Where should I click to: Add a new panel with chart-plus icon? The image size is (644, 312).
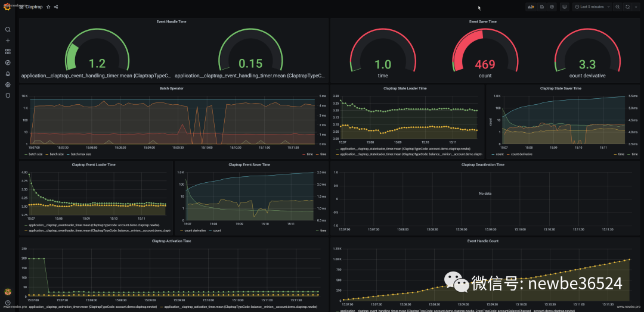pyautogui.click(x=531, y=7)
